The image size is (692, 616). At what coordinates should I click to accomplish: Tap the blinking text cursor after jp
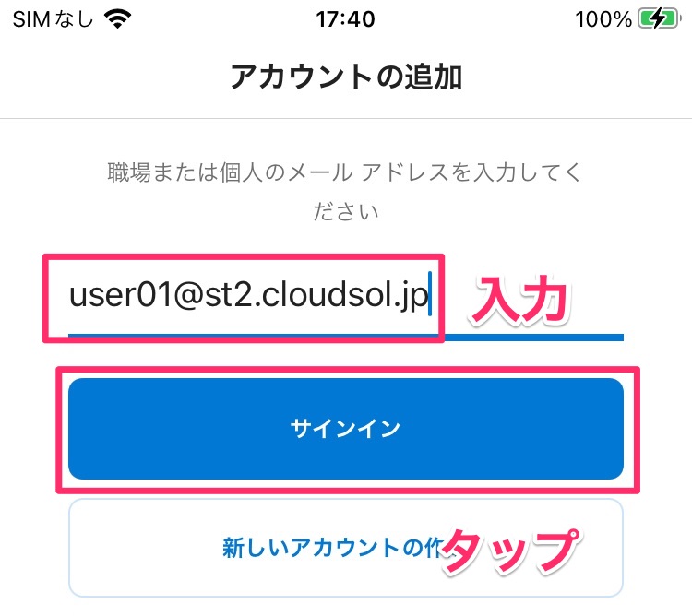[430, 294]
